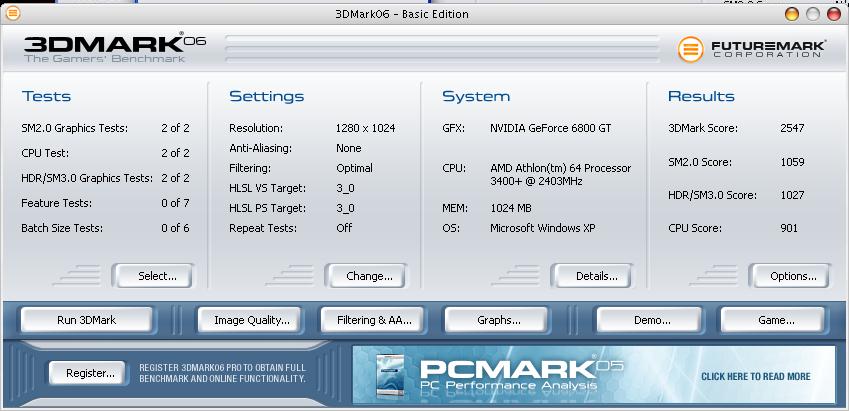This screenshot has width=849, height=411.
Task: Click the GFX text NVIDIA GeForce 6800 GT
Action: pos(551,128)
